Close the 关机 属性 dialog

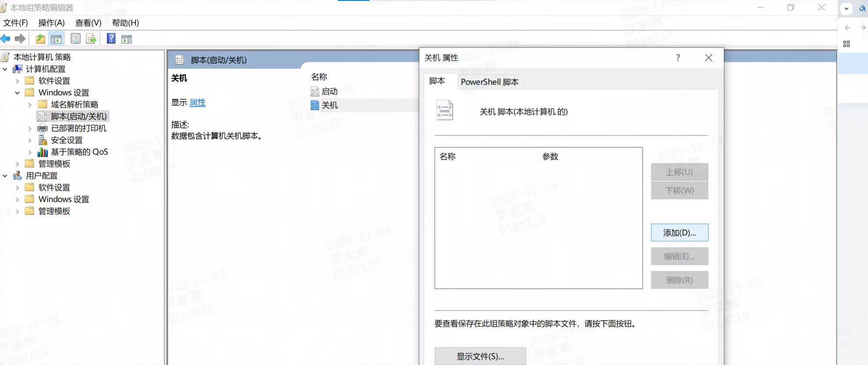pyautogui.click(x=709, y=57)
